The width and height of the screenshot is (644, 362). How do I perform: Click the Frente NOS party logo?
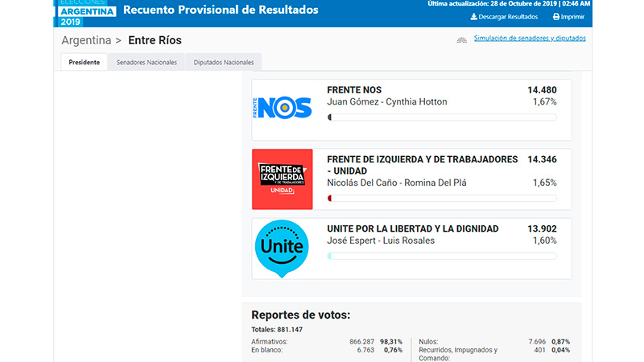click(x=283, y=108)
